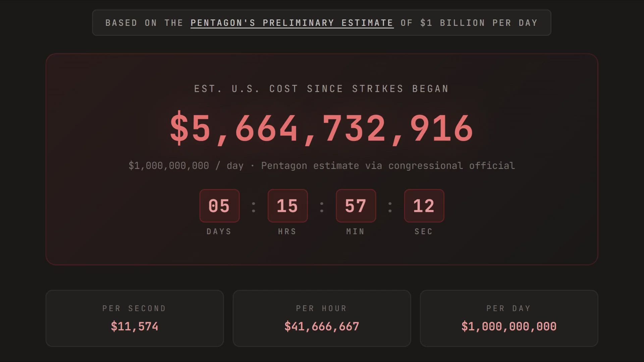Viewport: 644px width, 362px height.
Task: Click the HRS label under the timer
Action: pyautogui.click(x=287, y=232)
